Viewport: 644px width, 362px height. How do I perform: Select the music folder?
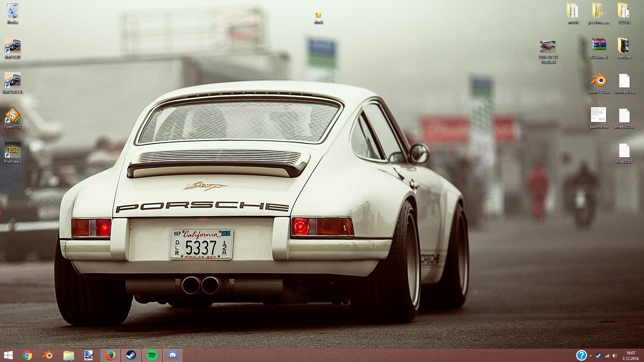(x=573, y=13)
